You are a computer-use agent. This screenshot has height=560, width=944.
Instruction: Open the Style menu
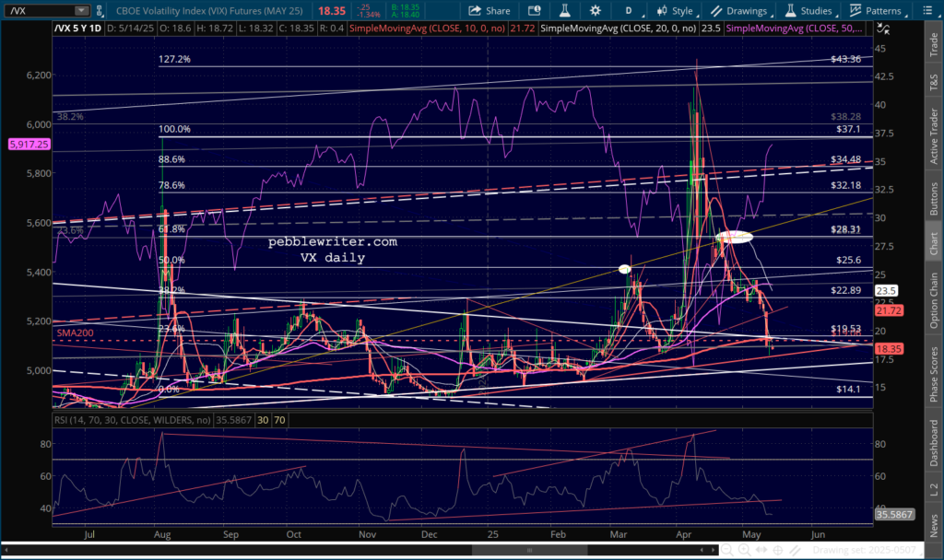[675, 11]
